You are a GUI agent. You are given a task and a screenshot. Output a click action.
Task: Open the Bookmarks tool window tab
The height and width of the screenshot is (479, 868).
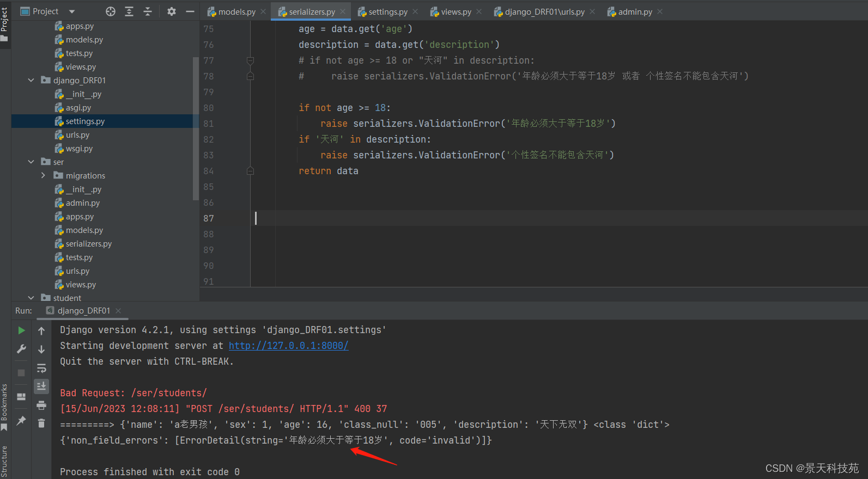(x=4, y=407)
